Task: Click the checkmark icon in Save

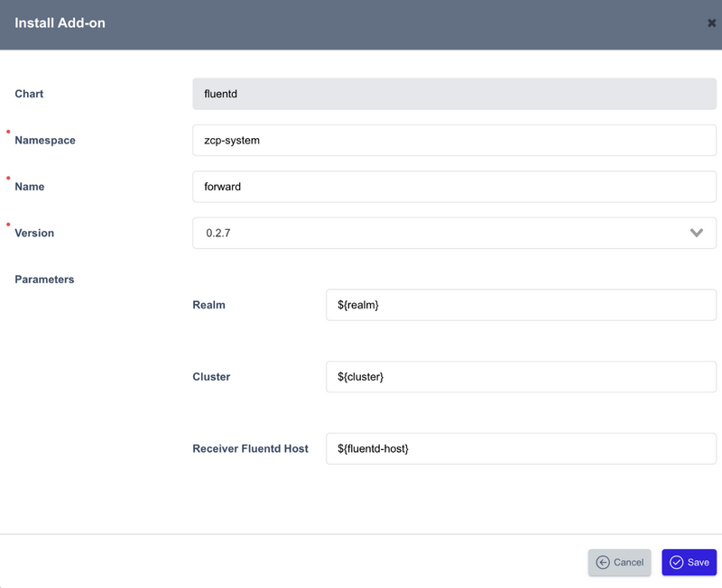Action: [x=676, y=562]
